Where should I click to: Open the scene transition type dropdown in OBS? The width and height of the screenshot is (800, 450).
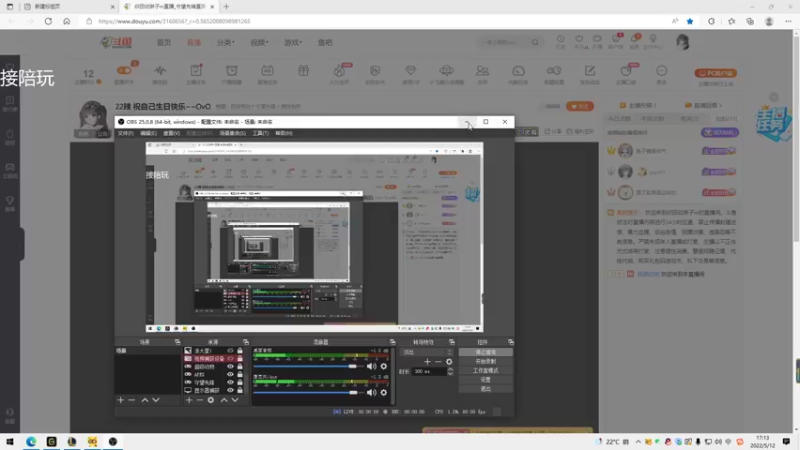427,352
